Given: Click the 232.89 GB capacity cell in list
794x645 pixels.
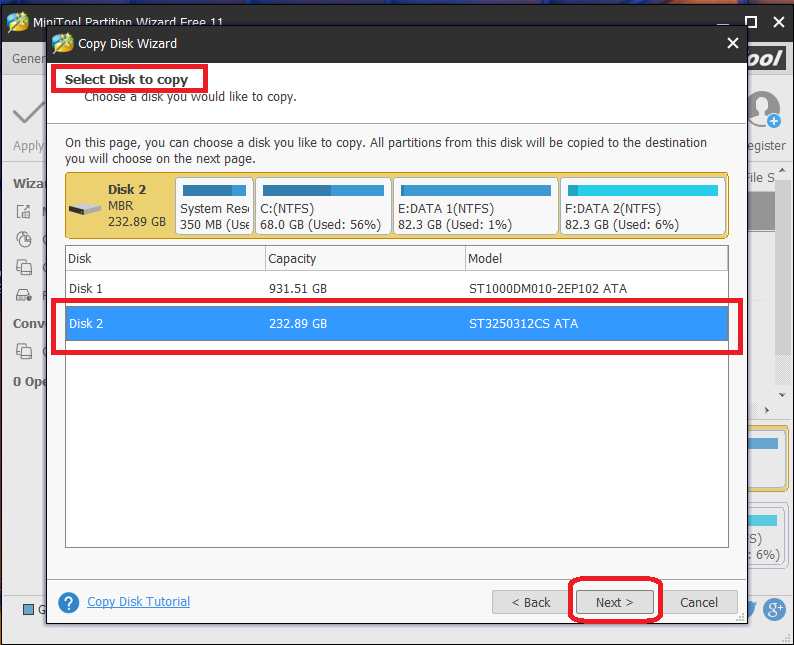Looking at the screenshot, I should (298, 324).
